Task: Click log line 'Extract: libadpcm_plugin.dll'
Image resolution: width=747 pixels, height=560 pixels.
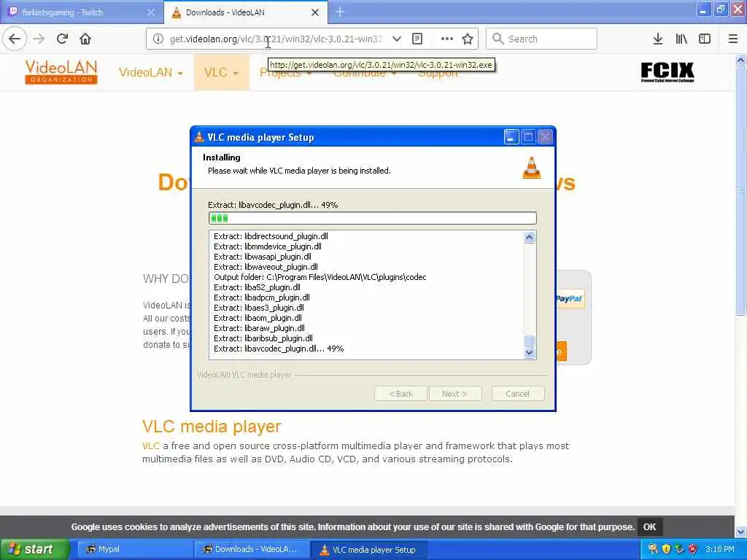Action: (262, 297)
